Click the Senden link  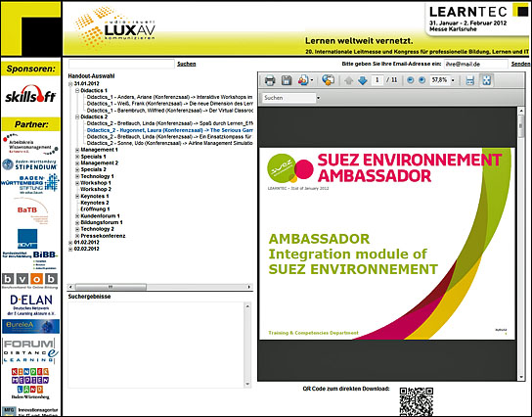click(x=520, y=64)
